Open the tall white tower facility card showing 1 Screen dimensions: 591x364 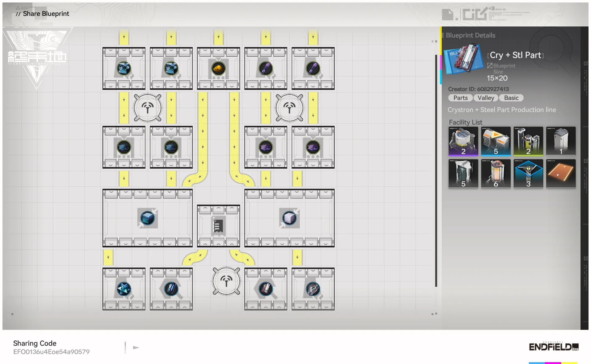point(561,141)
